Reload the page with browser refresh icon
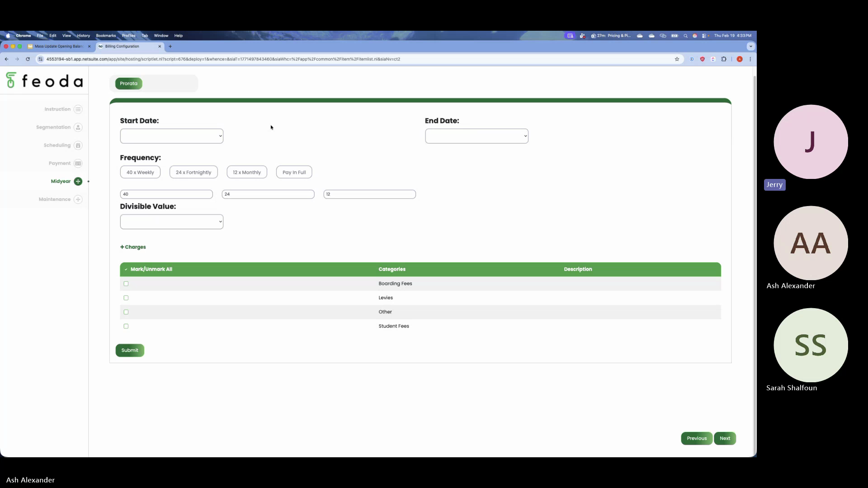This screenshot has width=868, height=488. point(28,59)
